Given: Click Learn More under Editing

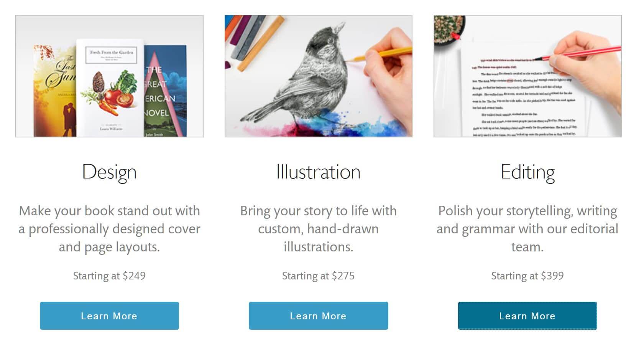Looking at the screenshot, I should point(527,316).
